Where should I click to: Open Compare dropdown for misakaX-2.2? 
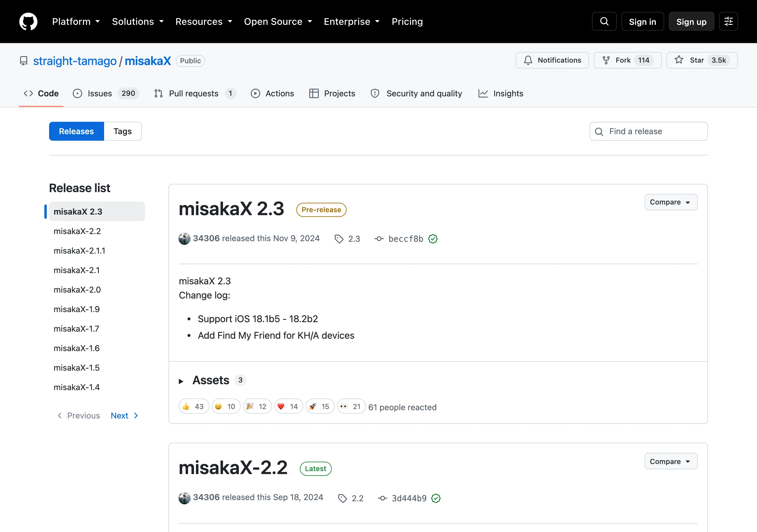click(671, 461)
